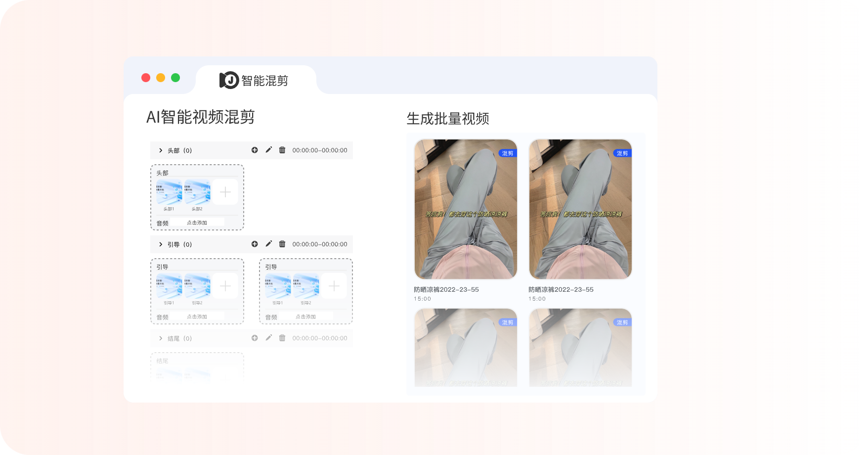Click the 00:00:00–00:00:00 time in 结尾 row
The width and height of the screenshot is (868, 455).
click(x=320, y=338)
